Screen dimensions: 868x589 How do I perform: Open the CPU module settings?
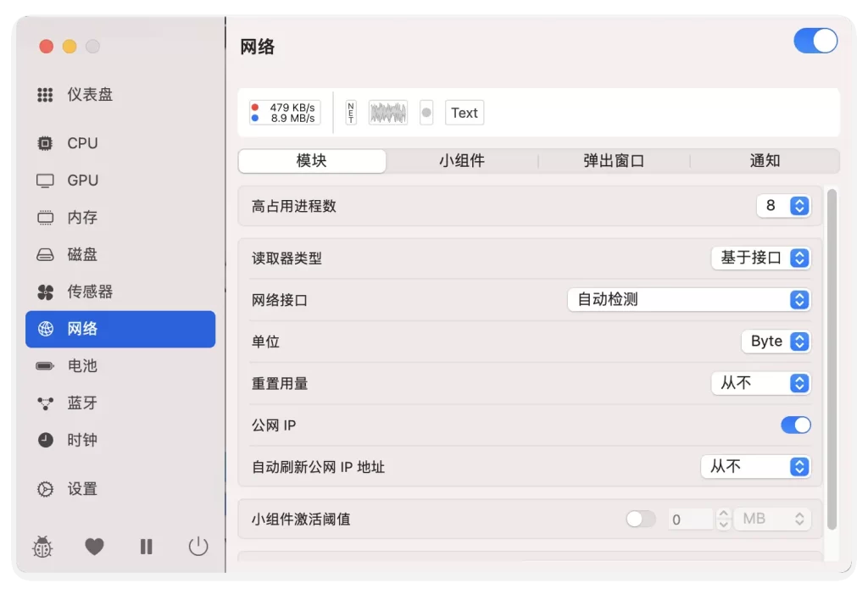click(x=82, y=143)
